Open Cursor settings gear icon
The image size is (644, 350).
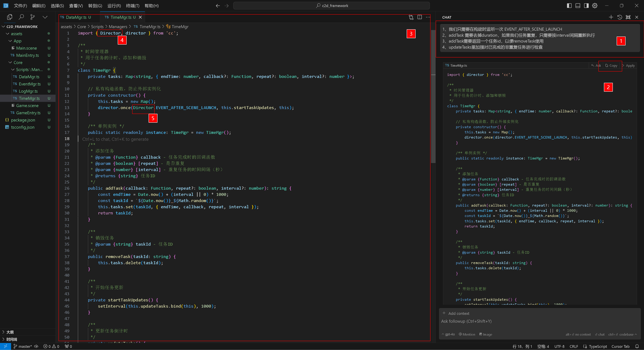point(595,6)
